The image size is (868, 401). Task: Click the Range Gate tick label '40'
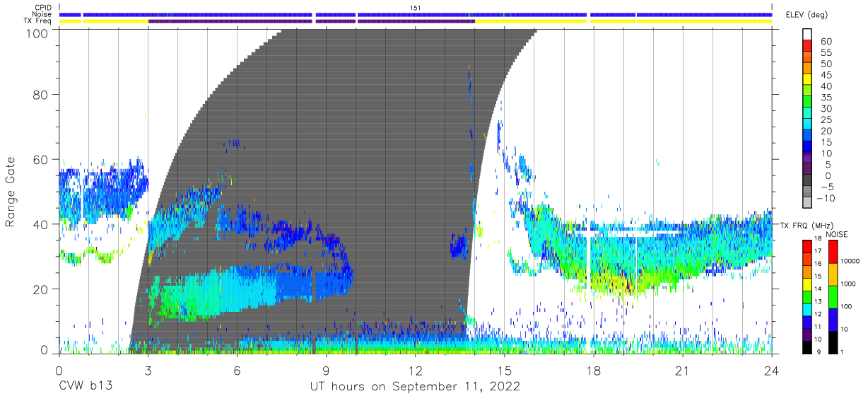click(41, 224)
